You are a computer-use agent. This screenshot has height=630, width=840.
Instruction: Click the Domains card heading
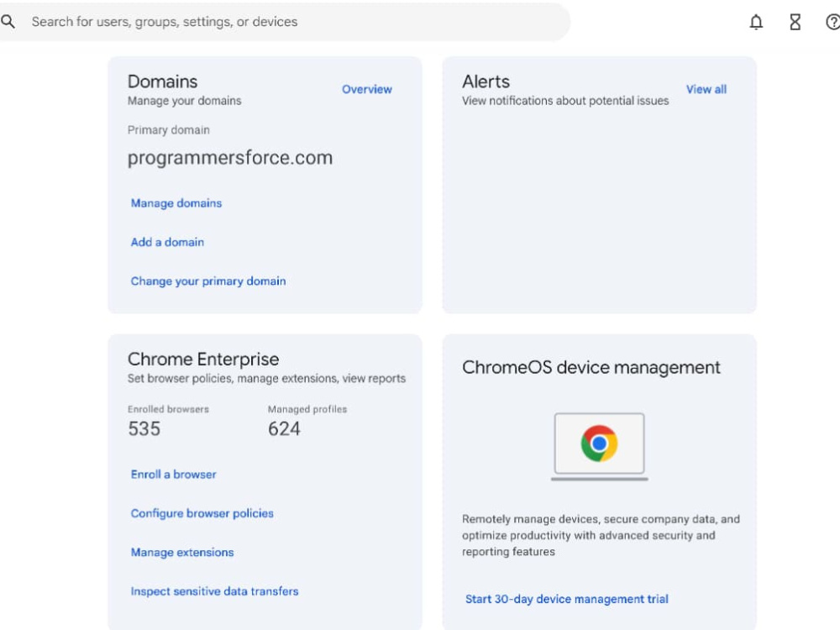click(162, 81)
